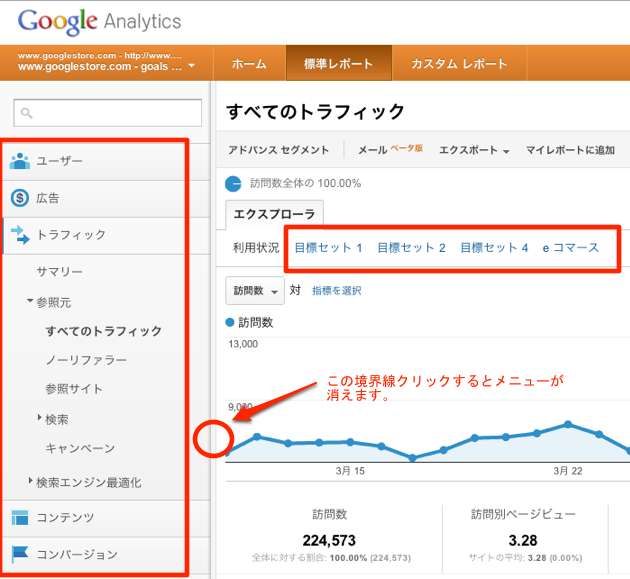Expand 検索エンジン最適化 section
Image resolution: width=630 pixels, height=579 pixels.
point(31,480)
